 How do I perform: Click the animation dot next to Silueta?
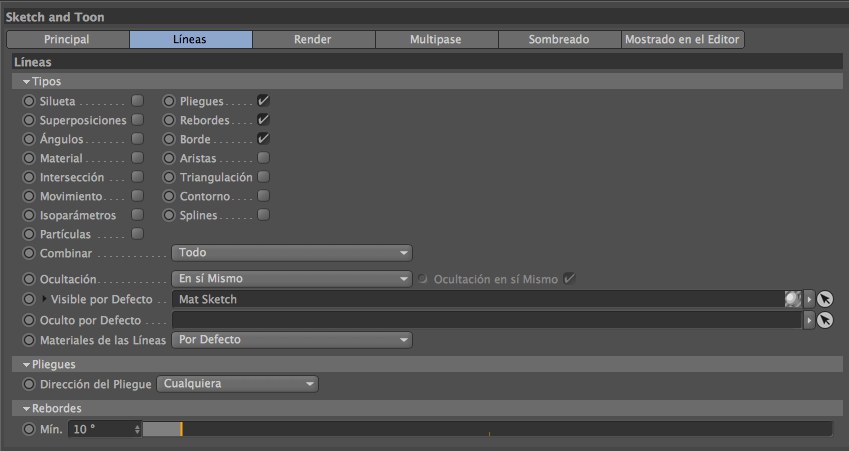(28, 101)
